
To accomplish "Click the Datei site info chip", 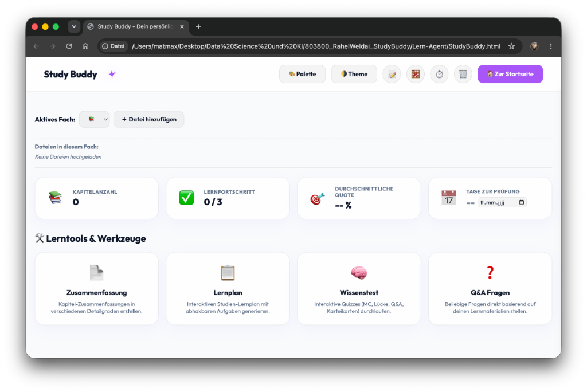I will pyautogui.click(x=114, y=46).
